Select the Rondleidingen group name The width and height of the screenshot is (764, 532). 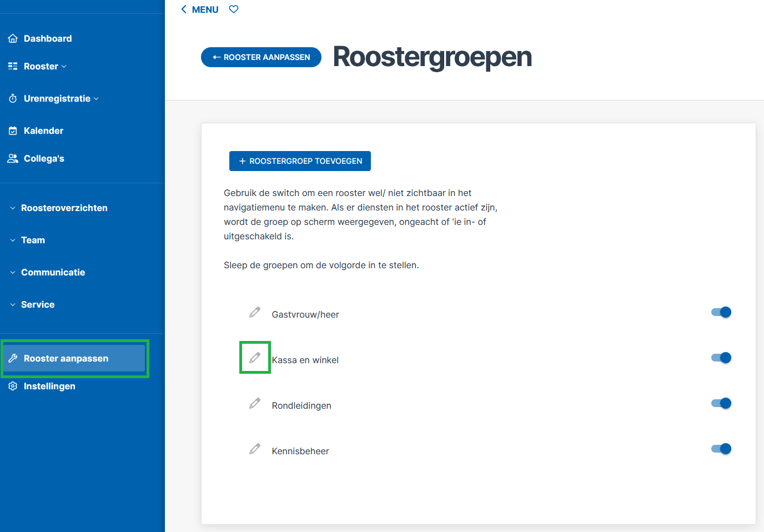coord(301,405)
